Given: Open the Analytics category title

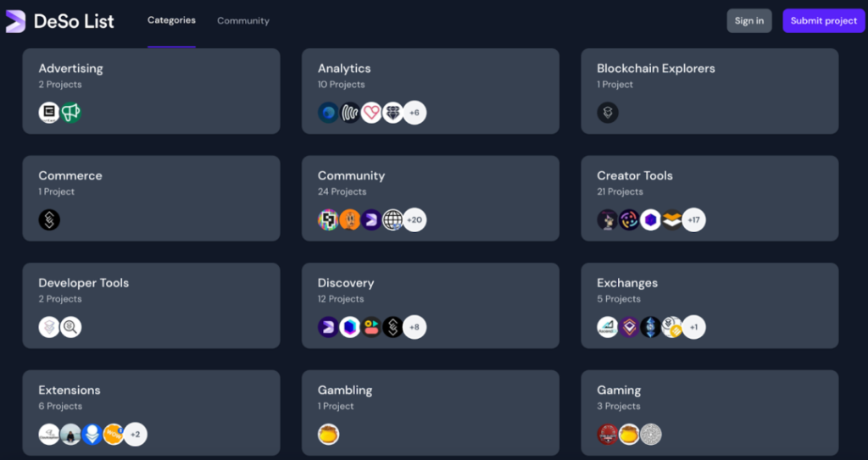Looking at the screenshot, I should [x=344, y=68].
